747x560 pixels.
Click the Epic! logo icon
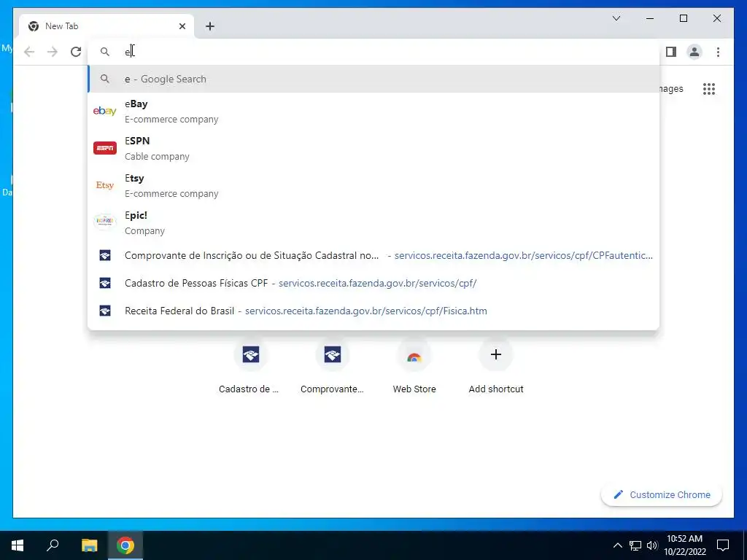[x=105, y=222]
